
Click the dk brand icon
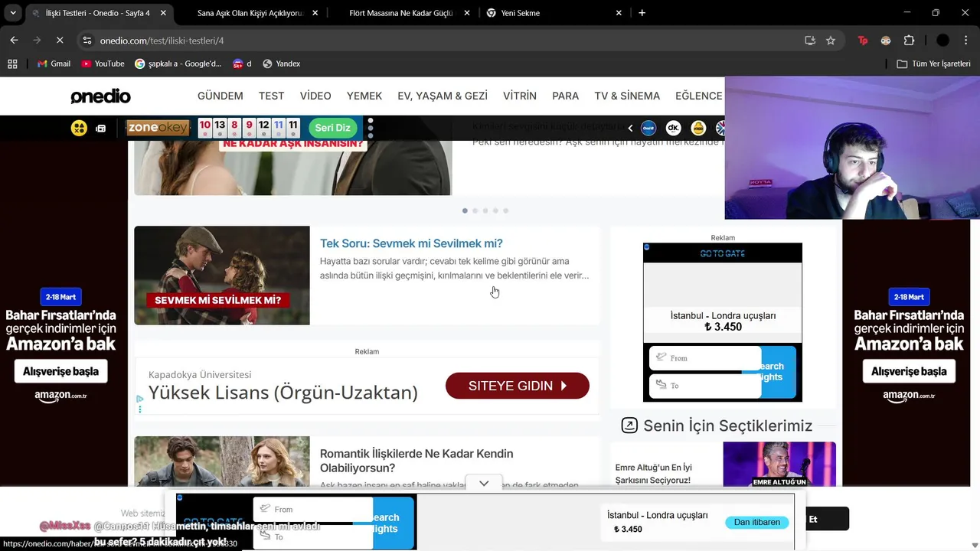click(673, 128)
